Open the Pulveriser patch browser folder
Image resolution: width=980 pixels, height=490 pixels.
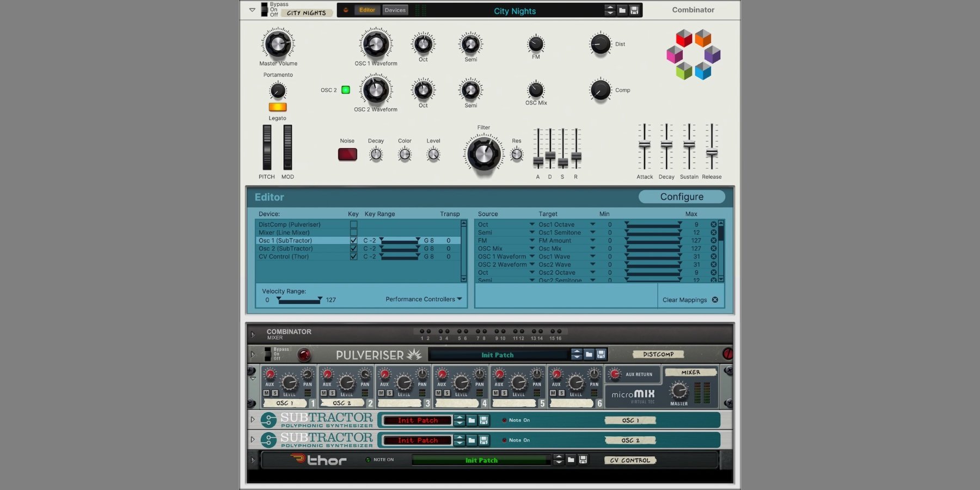point(589,354)
